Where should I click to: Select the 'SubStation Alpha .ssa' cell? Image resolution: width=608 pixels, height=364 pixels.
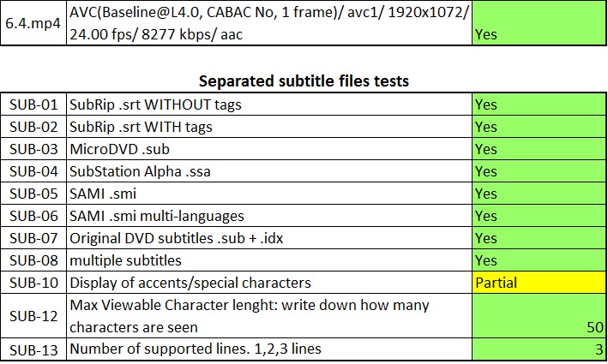tap(269, 171)
